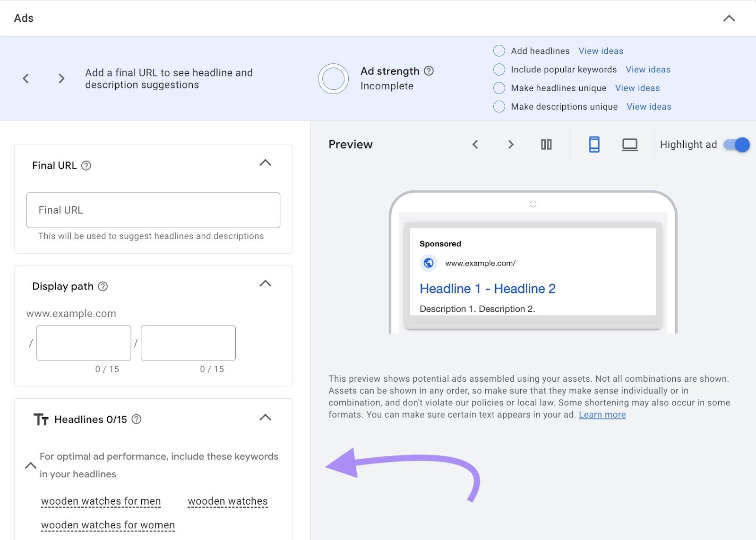Image resolution: width=756 pixels, height=540 pixels.
Task: Disable the Highlight ad toggle
Action: (737, 145)
